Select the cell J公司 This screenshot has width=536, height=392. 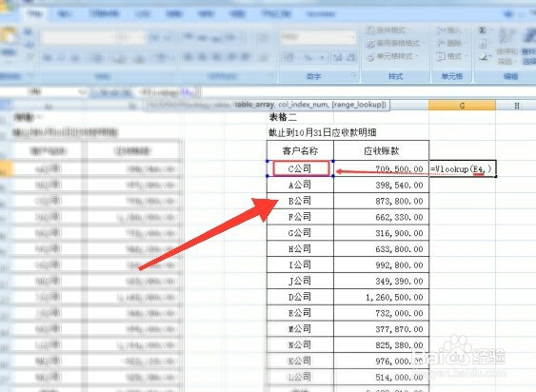point(300,281)
